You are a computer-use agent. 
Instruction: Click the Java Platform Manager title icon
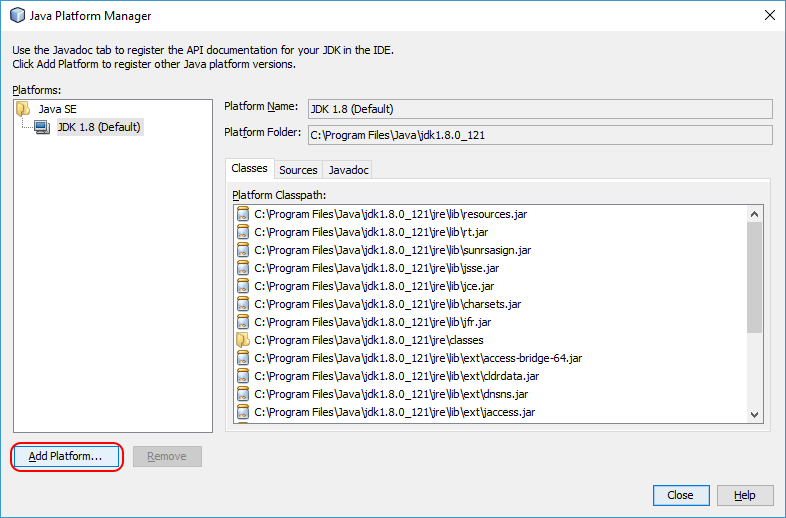(x=16, y=15)
